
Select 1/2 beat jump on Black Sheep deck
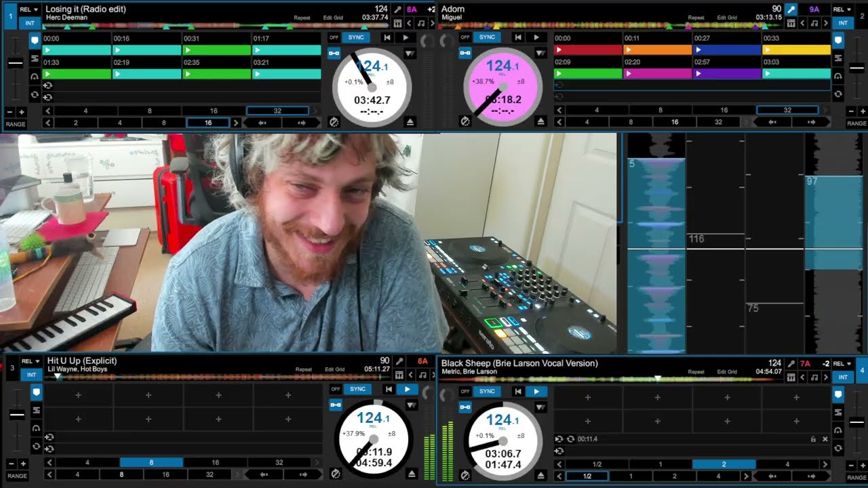coord(587,476)
